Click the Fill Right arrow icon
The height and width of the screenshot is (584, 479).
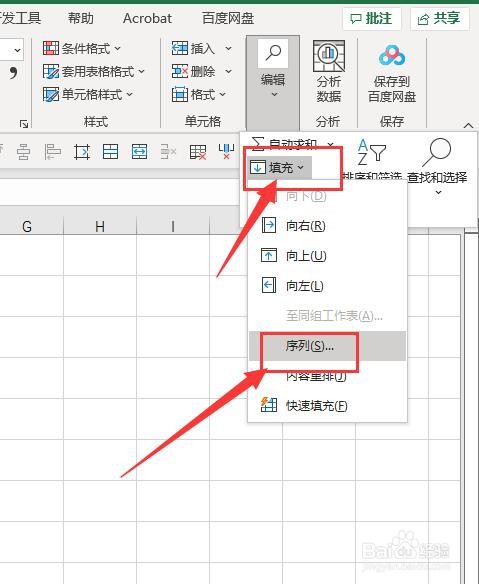tap(269, 225)
